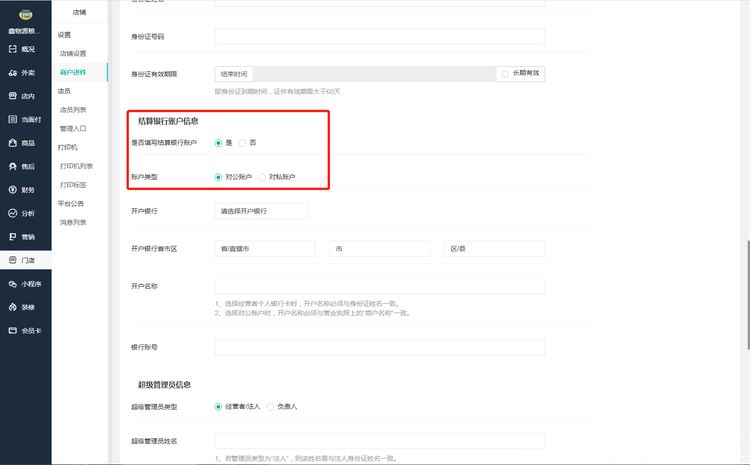Go to 打印标签 in the submenu
Screen dimensions: 750x465
tap(73, 185)
